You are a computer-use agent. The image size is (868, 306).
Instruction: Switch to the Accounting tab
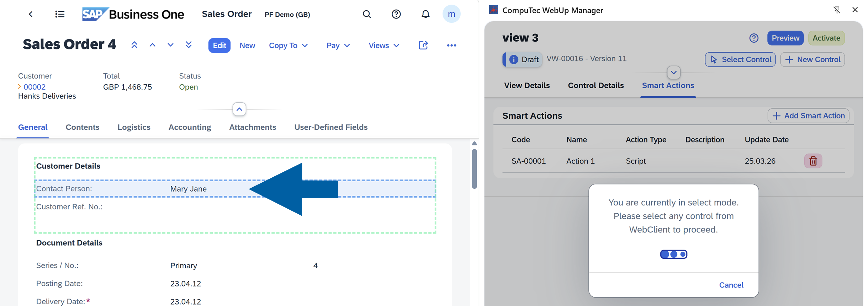point(190,127)
